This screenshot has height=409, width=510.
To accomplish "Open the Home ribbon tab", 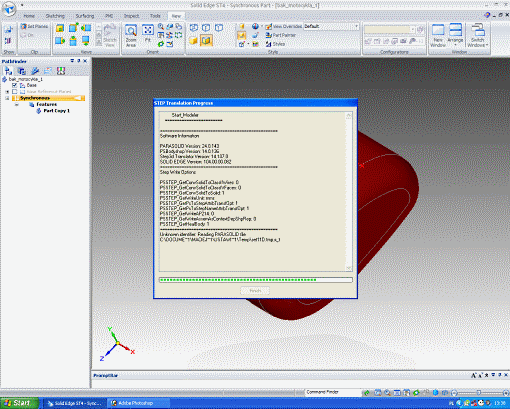I will (29, 16).
